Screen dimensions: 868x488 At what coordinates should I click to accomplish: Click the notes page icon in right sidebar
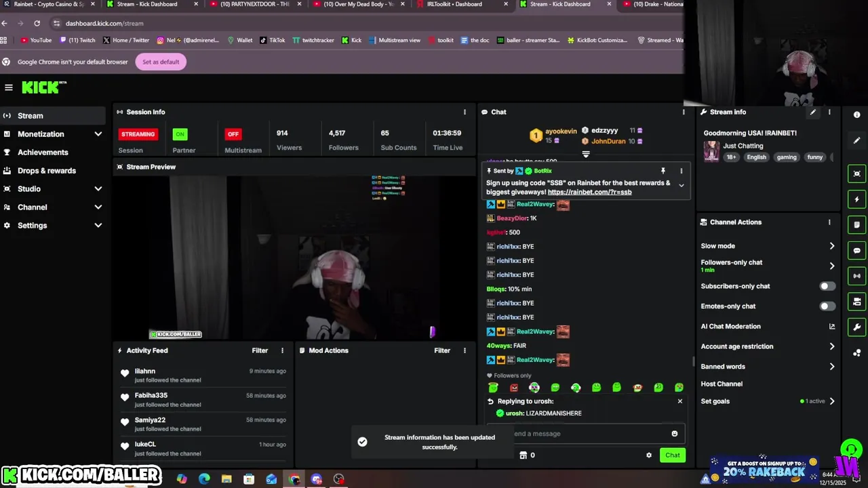(857, 225)
